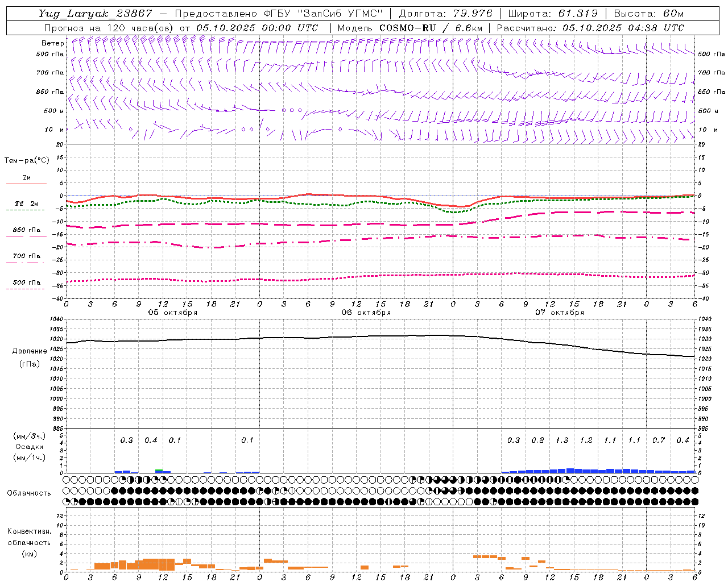
Task: Click 'Рассчитано: 05.10.2025 04:38 UTC' text
Action: [x=590, y=28]
